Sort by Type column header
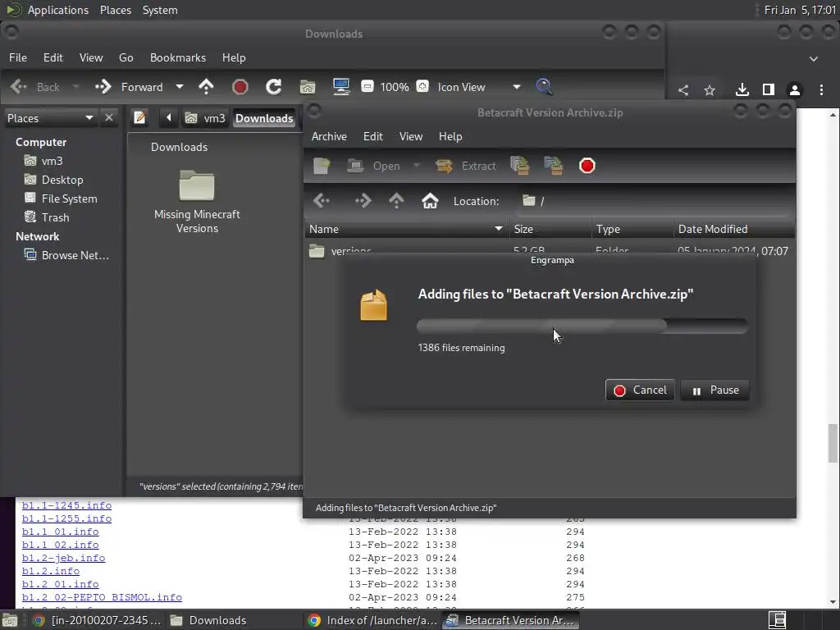Viewport: 840px width, 630px height. (x=632, y=230)
